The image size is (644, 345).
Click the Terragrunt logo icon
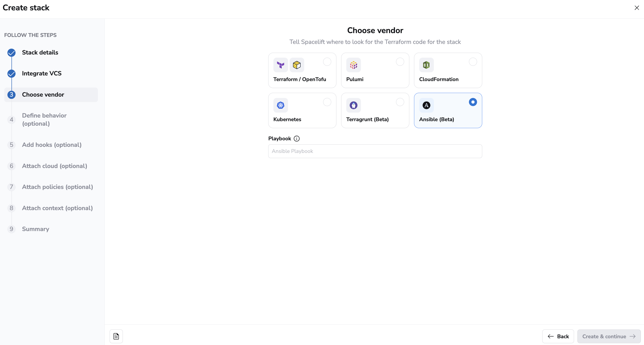coord(354,105)
